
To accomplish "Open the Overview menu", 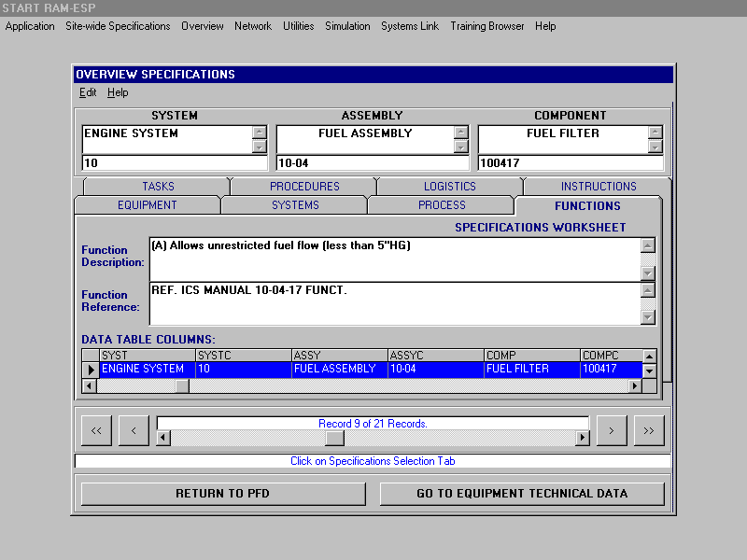I will pyautogui.click(x=202, y=26).
